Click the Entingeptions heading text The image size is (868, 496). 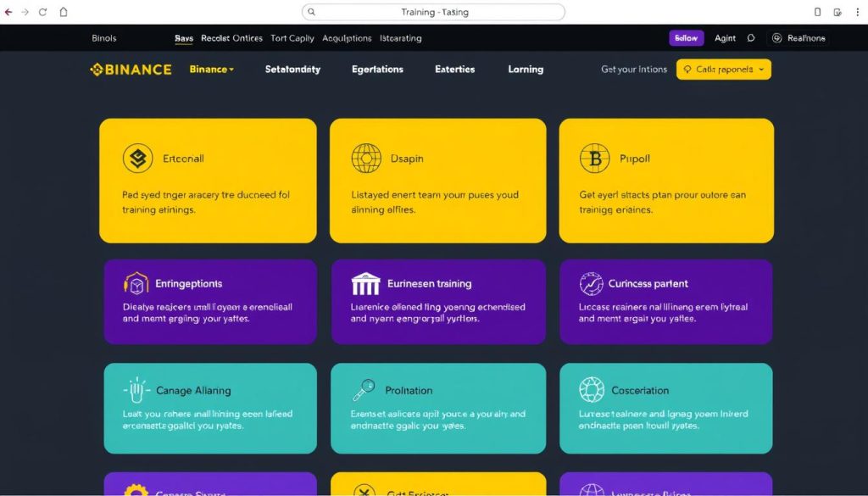tap(189, 283)
